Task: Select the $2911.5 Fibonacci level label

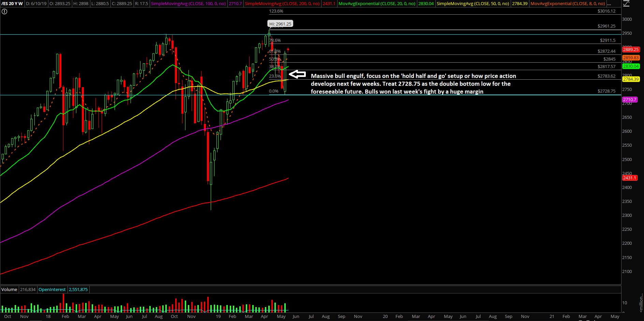Action: point(608,41)
